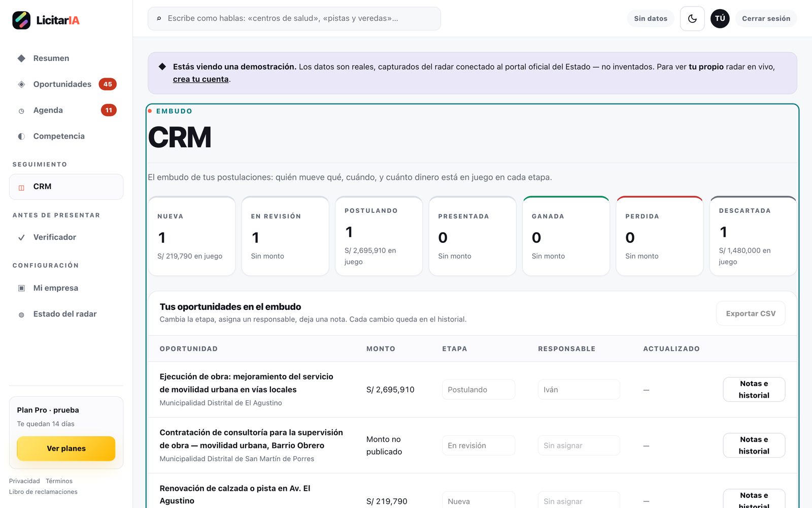Toggle dark mode with moon icon
This screenshot has height=508, width=812.
[692, 19]
